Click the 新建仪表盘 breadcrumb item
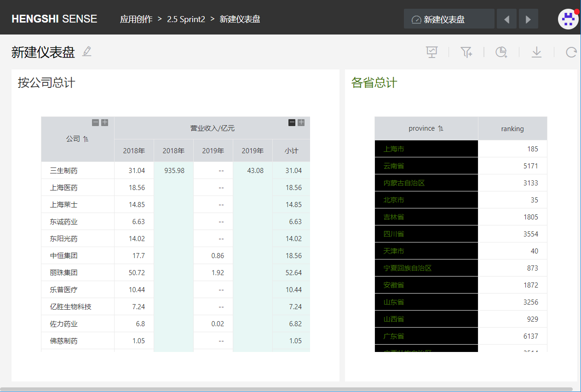This screenshot has width=581, height=392. point(240,19)
